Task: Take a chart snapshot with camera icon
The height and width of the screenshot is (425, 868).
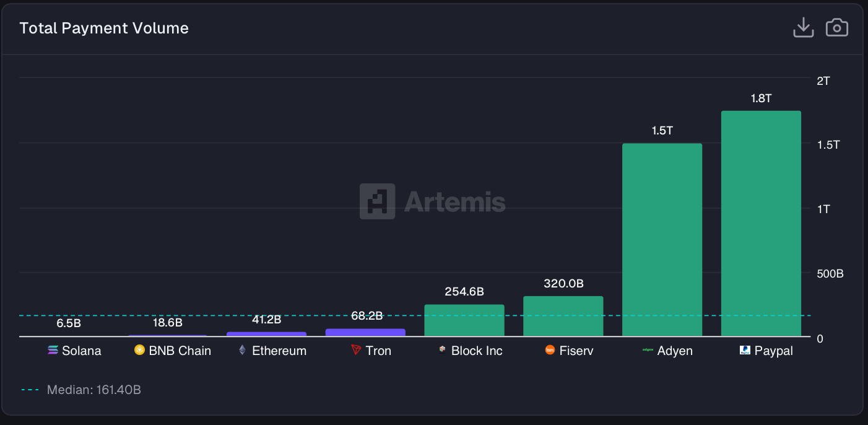Action: point(837,28)
